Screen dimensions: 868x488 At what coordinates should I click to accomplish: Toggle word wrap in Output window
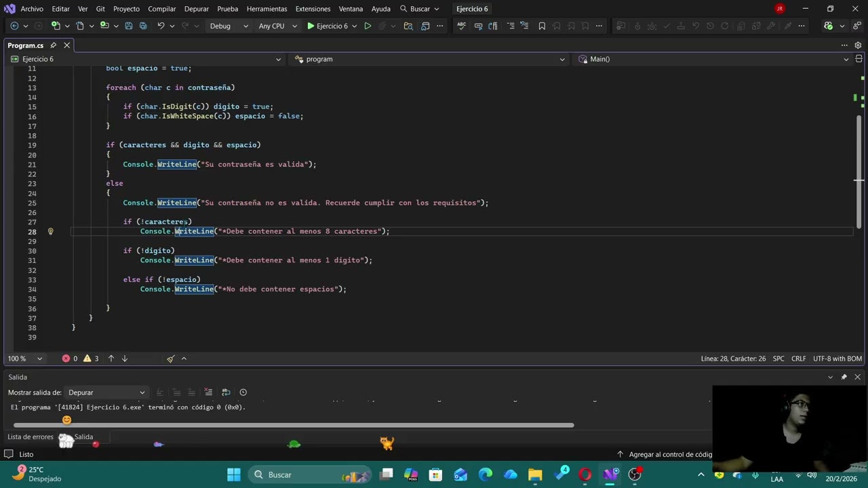click(226, 392)
